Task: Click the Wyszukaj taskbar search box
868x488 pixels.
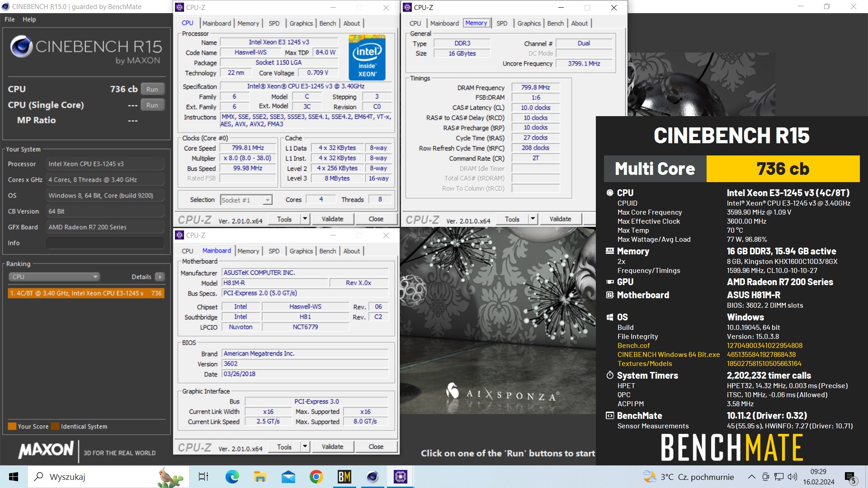Action: coord(108,477)
